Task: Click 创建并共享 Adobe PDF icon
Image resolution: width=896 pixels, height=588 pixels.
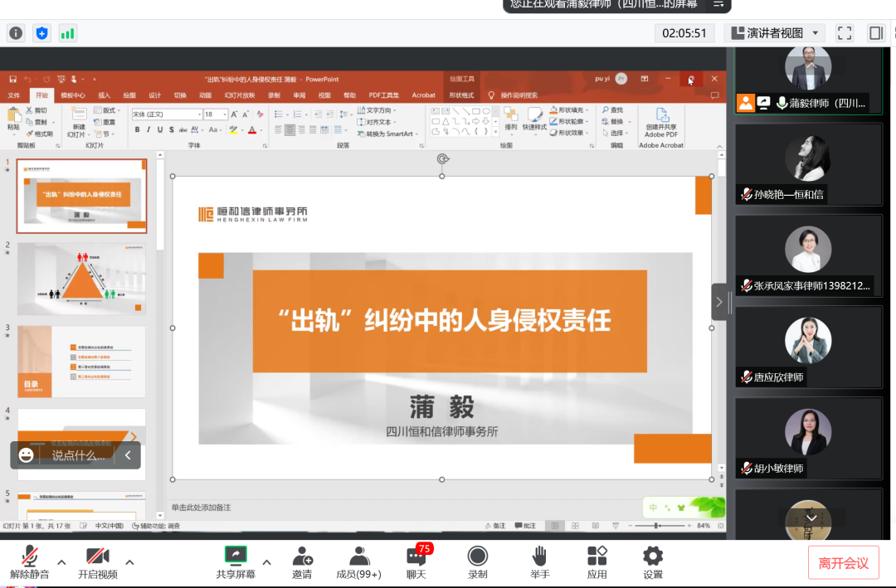Action: [664, 120]
